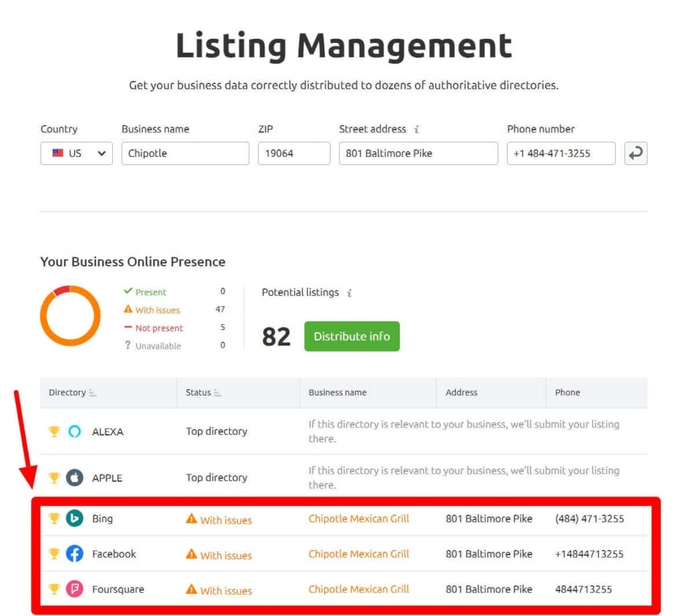
Task: Click the trophy icon in Foursquare row
Action: [54, 589]
